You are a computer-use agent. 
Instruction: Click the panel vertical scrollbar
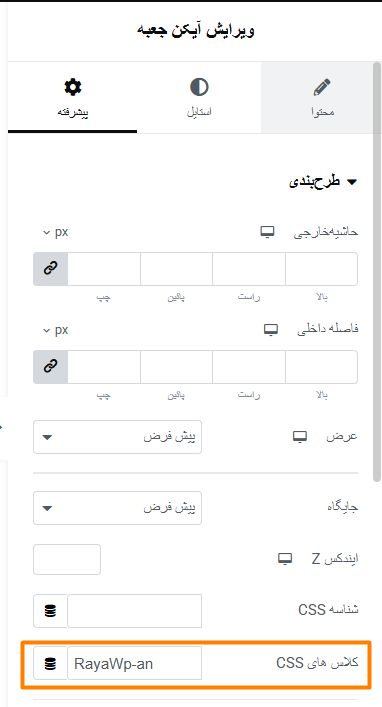coord(377,272)
